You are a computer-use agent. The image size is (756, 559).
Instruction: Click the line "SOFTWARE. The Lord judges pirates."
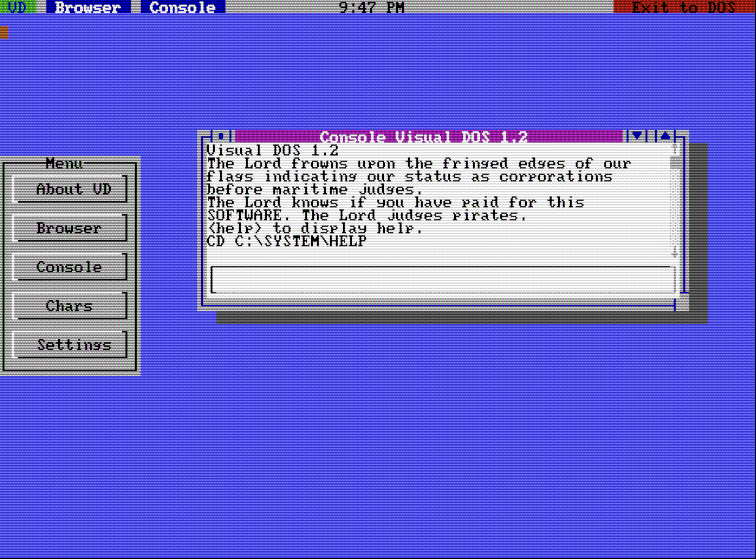[367, 215]
